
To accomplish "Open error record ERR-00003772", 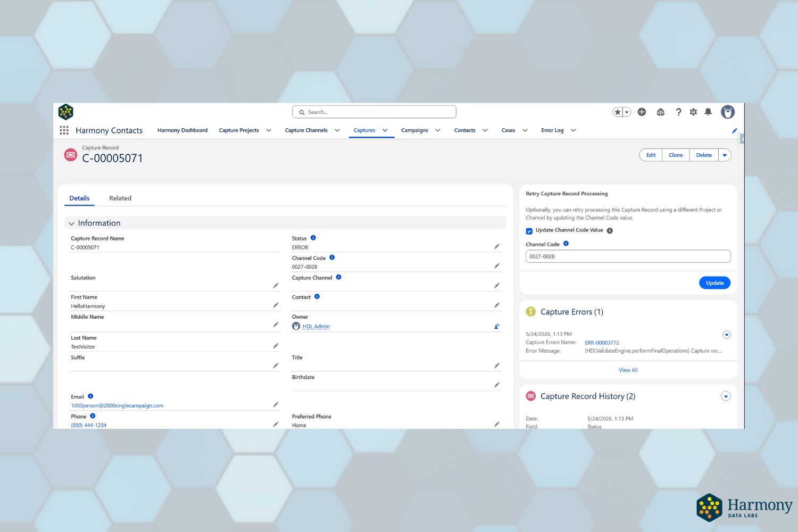I will pos(602,343).
